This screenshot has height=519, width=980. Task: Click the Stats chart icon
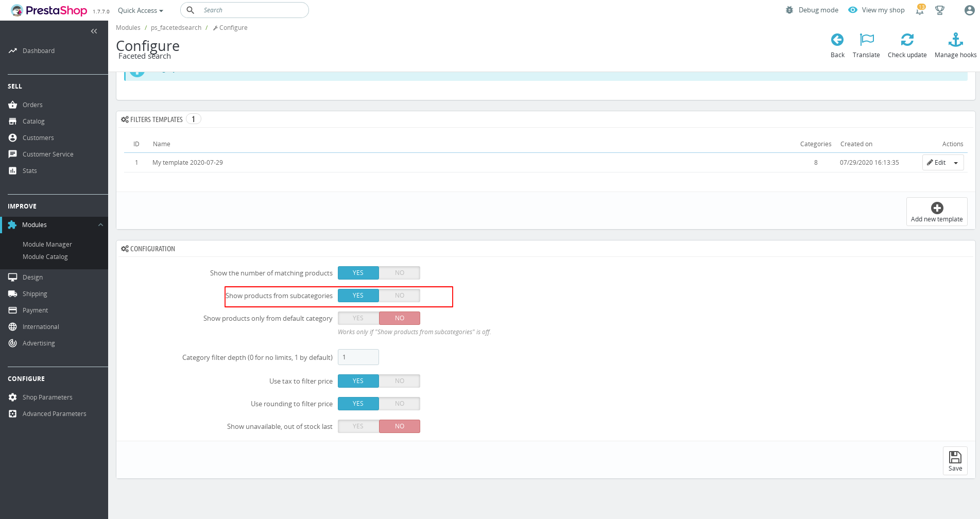[13, 171]
